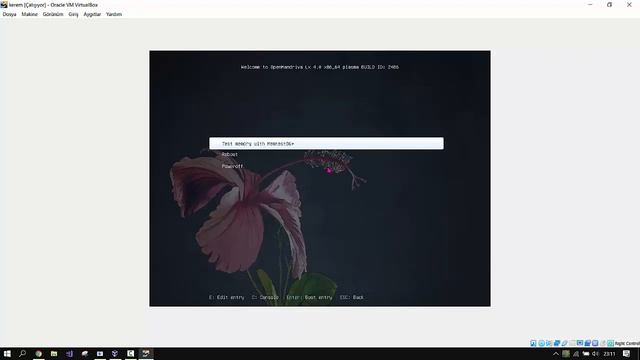
Task: Open the Windows Start menu
Action: (7, 353)
